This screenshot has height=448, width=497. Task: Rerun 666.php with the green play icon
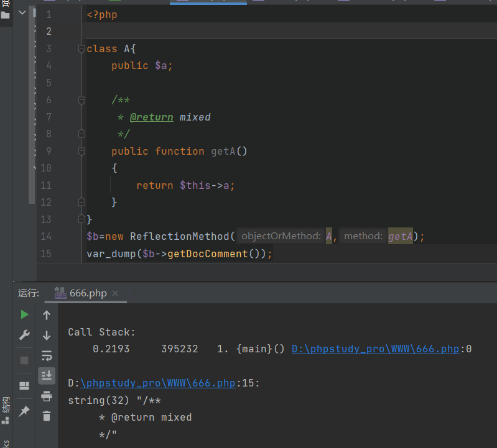coord(24,314)
